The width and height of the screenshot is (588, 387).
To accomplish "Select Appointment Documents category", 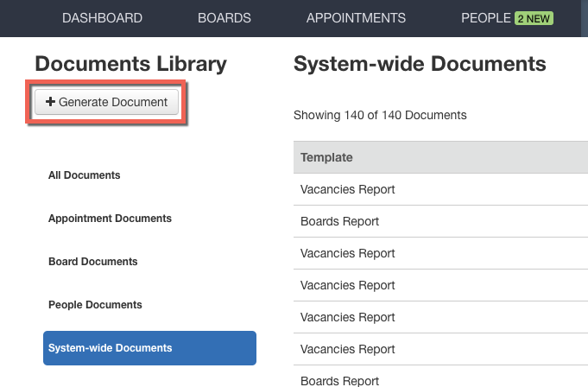I will coord(110,219).
